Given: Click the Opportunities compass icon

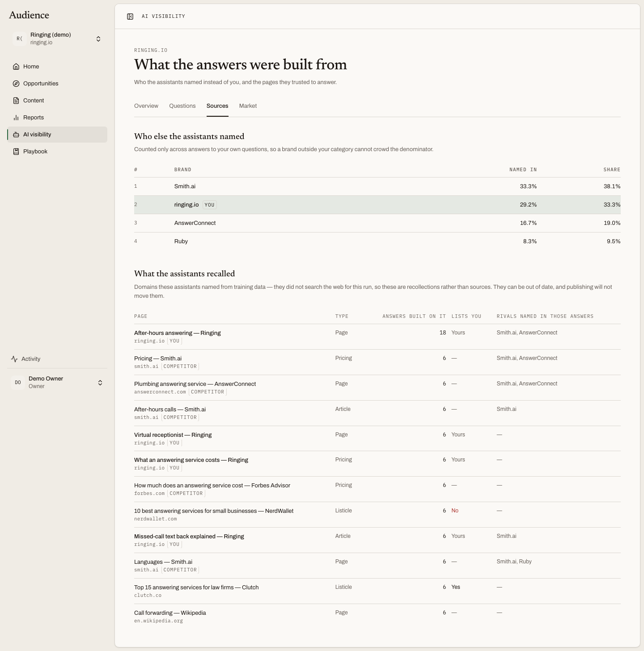Looking at the screenshot, I should [x=16, y=84].
